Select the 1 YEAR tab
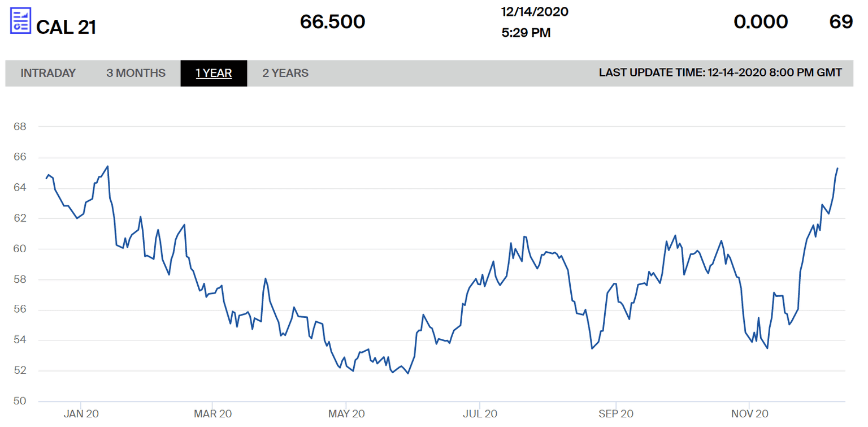Screen dimensions: 868x427 pos(214,73)
